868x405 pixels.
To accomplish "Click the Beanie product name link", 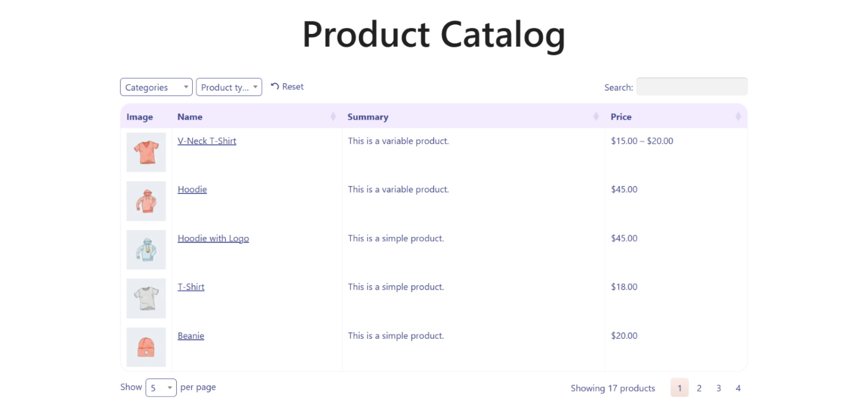I will coord(191,335).
